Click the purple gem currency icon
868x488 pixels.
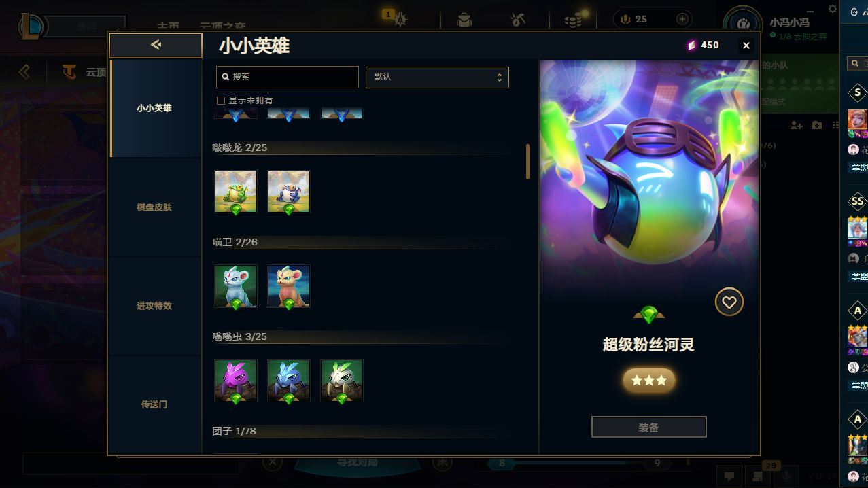click(x=692, y=45)
